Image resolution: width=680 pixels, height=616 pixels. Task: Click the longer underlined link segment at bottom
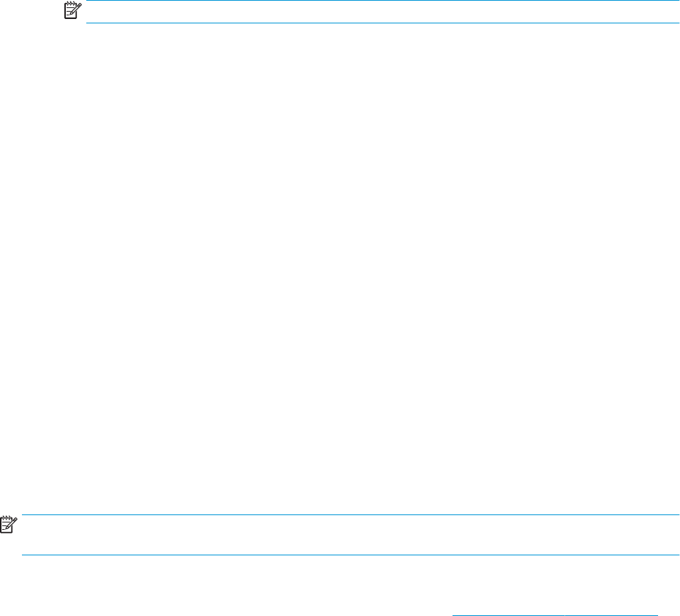coord(508,615)
